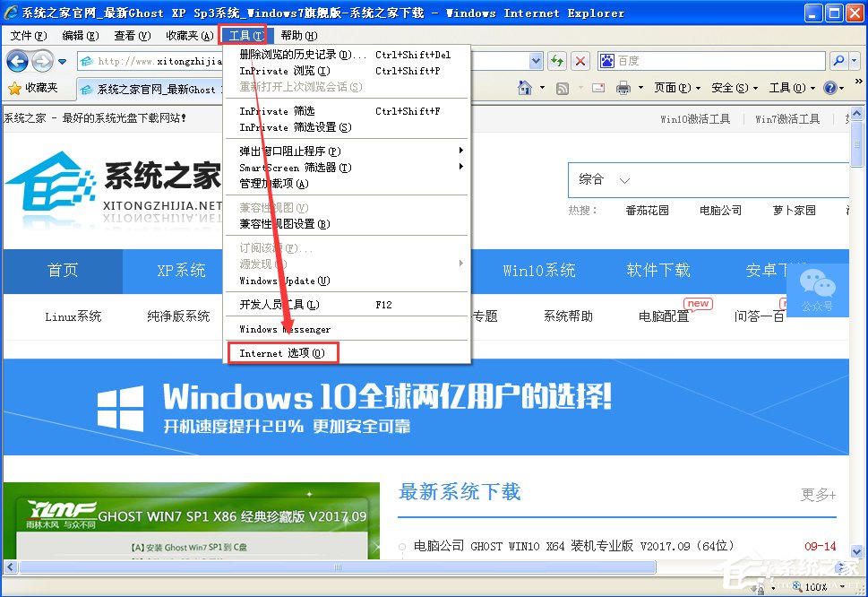Open the 番茄花园 hot search link
The width and height of the screenshot is (868, 597).
[648, 210]
